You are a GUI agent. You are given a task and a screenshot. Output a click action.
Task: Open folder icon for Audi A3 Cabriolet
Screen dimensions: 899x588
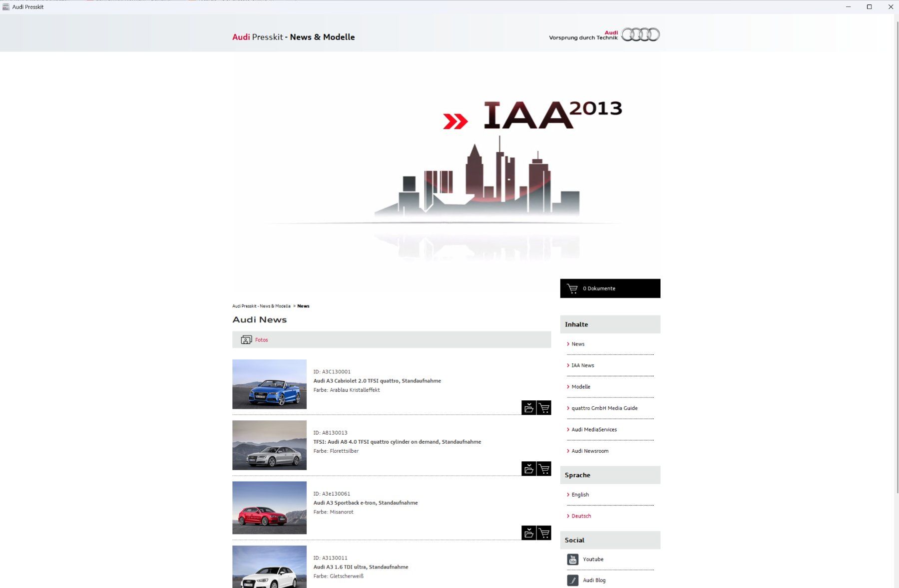tap(528, 408)
